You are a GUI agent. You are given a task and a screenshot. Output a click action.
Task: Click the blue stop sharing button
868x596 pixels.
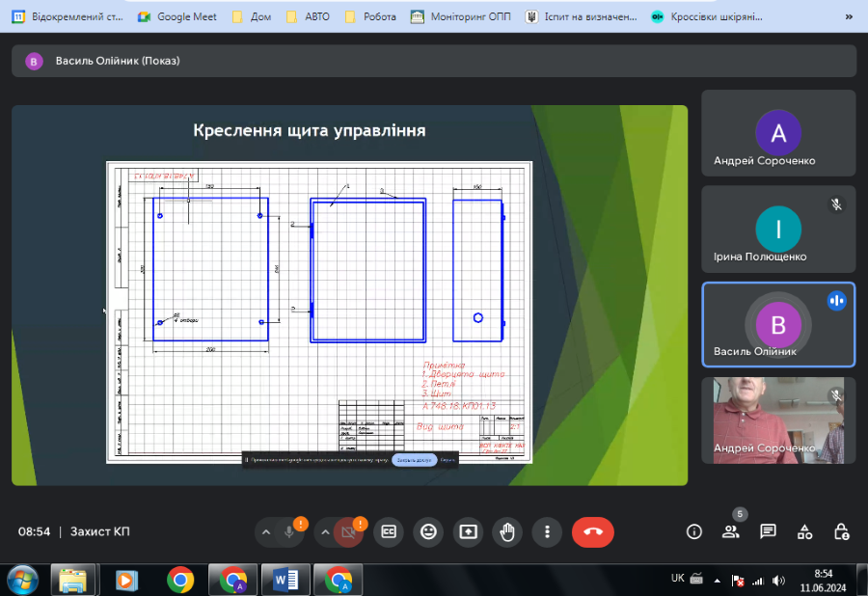point(414,460)
